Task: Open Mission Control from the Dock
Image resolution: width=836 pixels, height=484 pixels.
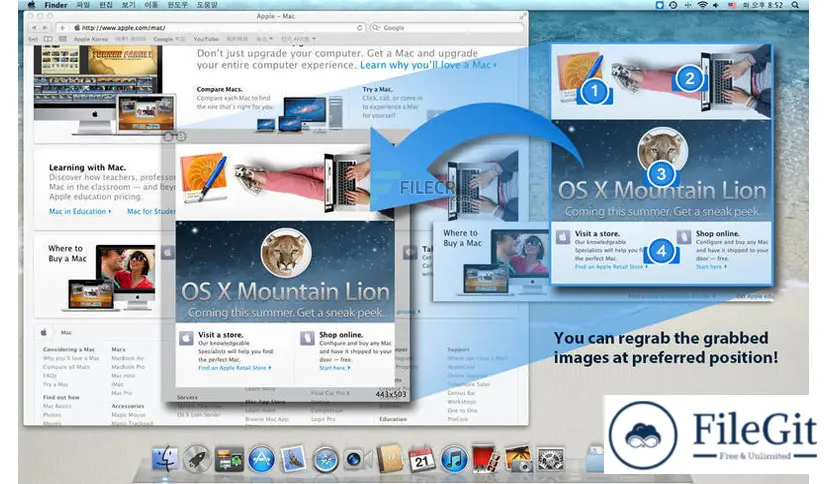Action: 229,459
